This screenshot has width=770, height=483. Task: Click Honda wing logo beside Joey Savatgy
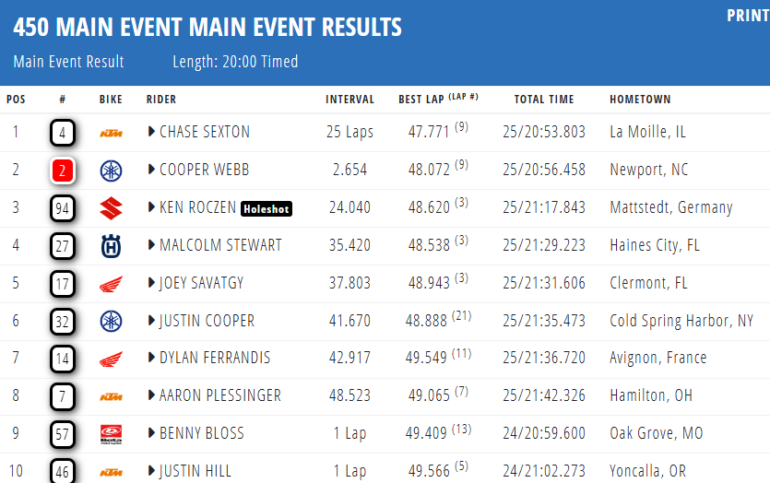[110, 284]
